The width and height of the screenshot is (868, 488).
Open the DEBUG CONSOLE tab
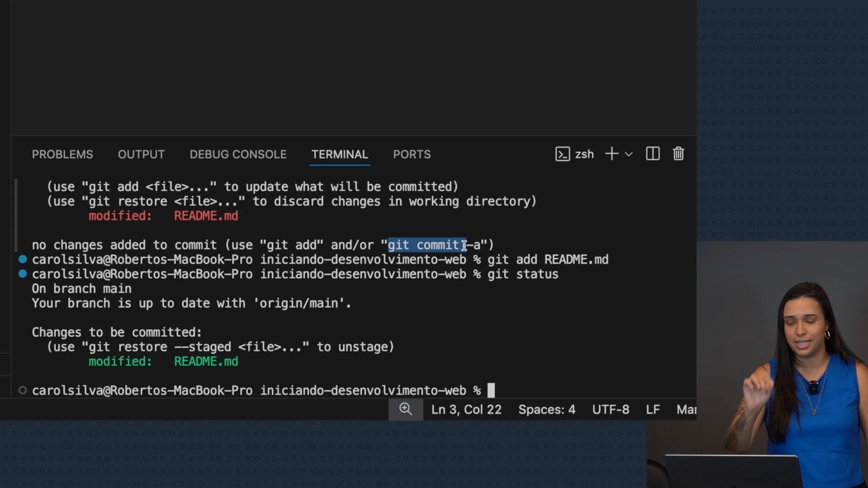[238, 155]
